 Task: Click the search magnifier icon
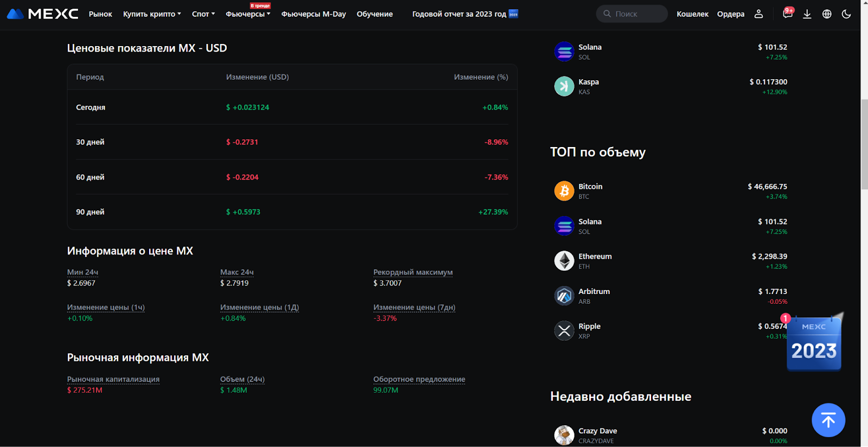(x=607, y=14)
